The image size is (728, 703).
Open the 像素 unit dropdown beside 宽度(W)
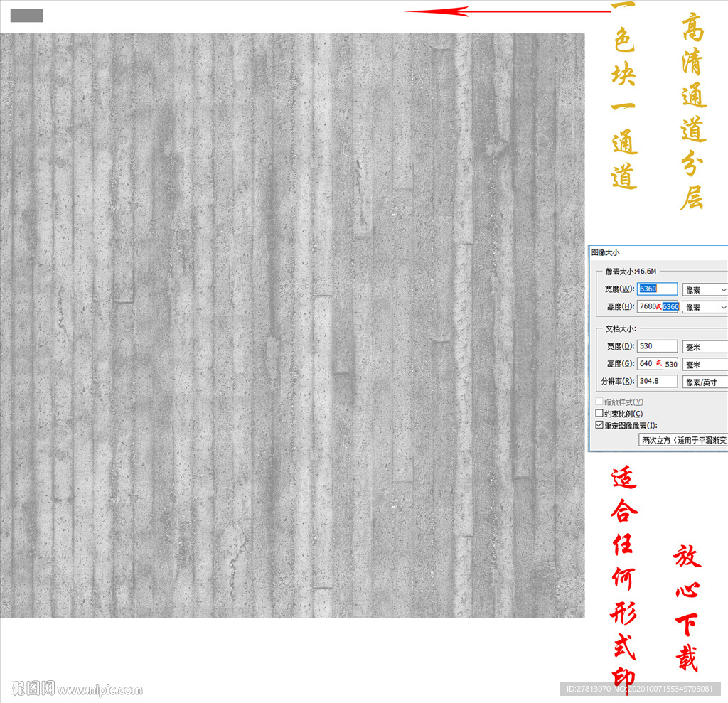(x=705, y=290)
